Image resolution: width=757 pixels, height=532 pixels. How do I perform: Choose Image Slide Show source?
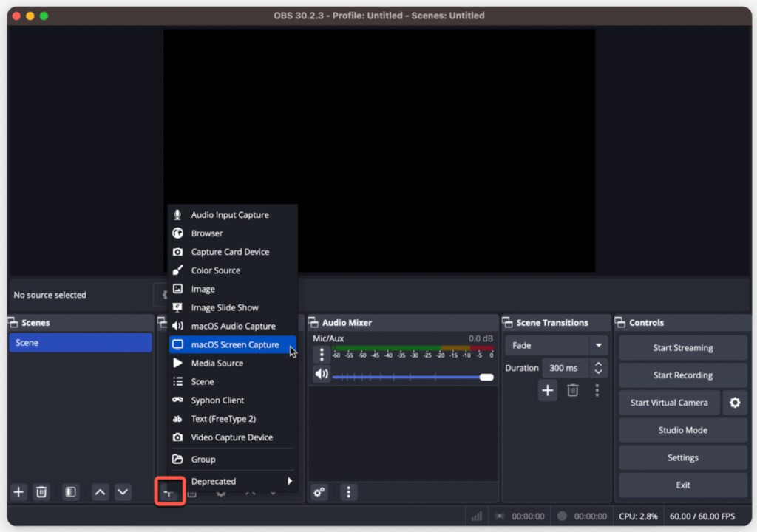pyautogui.click(x=232, y=307)
